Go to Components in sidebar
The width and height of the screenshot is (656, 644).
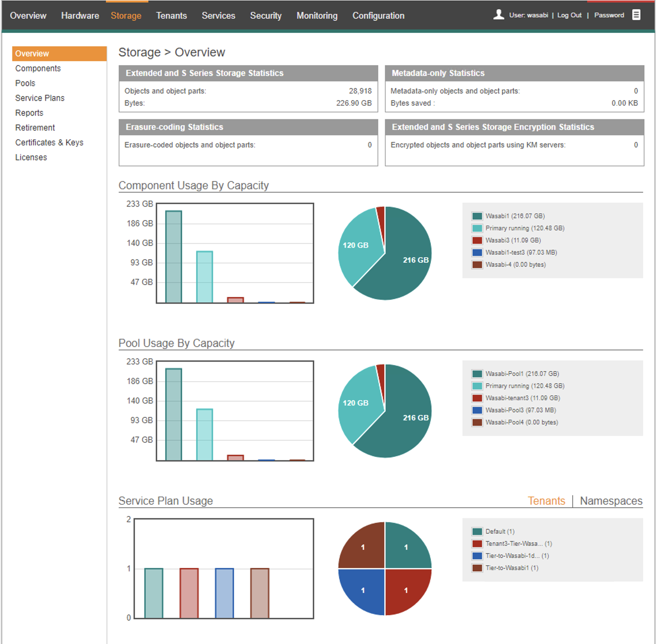[x=38, y=68]
